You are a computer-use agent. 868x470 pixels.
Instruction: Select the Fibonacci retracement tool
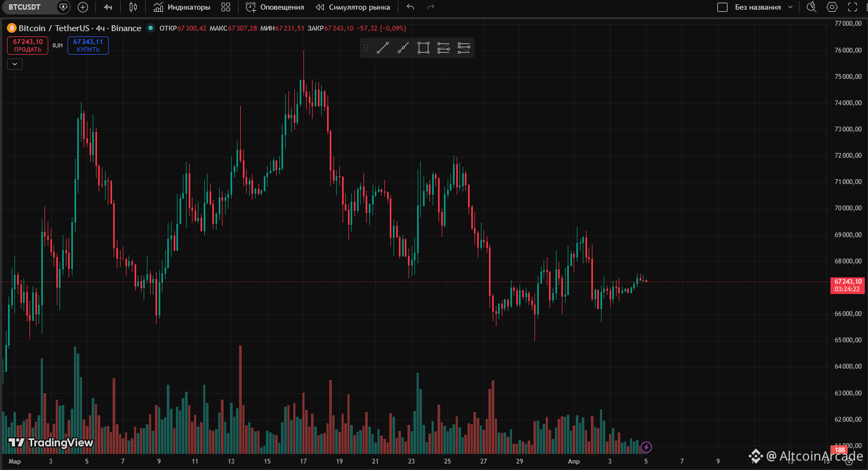pyautogui.click(x=443, y=48)
